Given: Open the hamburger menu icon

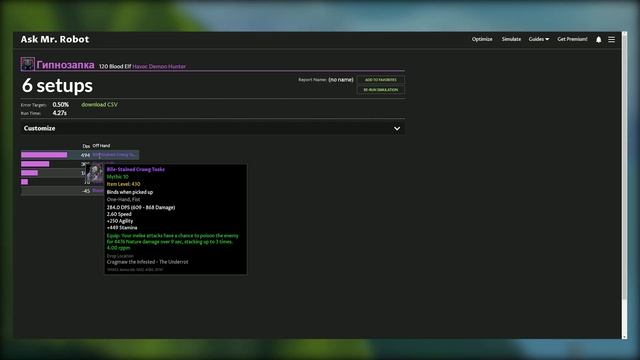Looking at the screenshot, I should pyautogui.click(x=611, y=40).
